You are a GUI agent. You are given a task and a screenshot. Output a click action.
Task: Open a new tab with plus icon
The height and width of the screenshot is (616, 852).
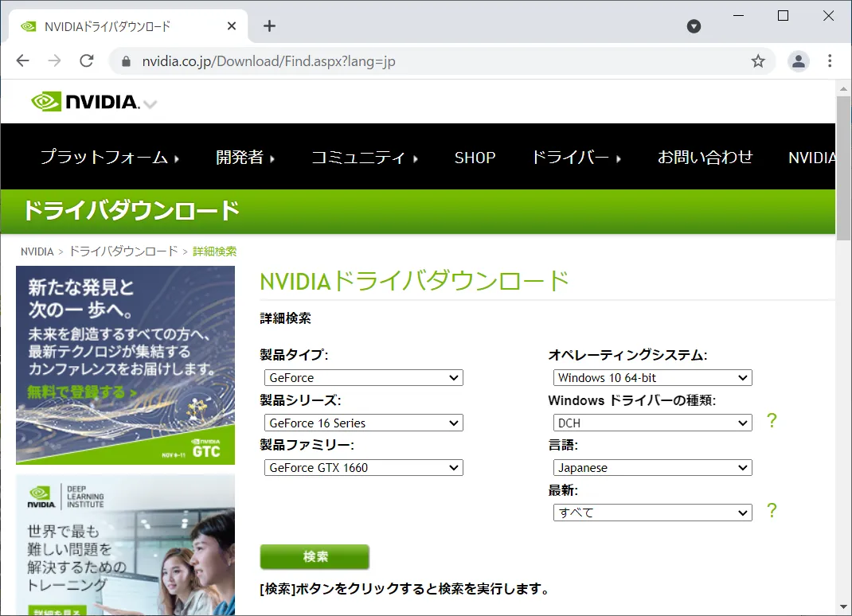269,26
